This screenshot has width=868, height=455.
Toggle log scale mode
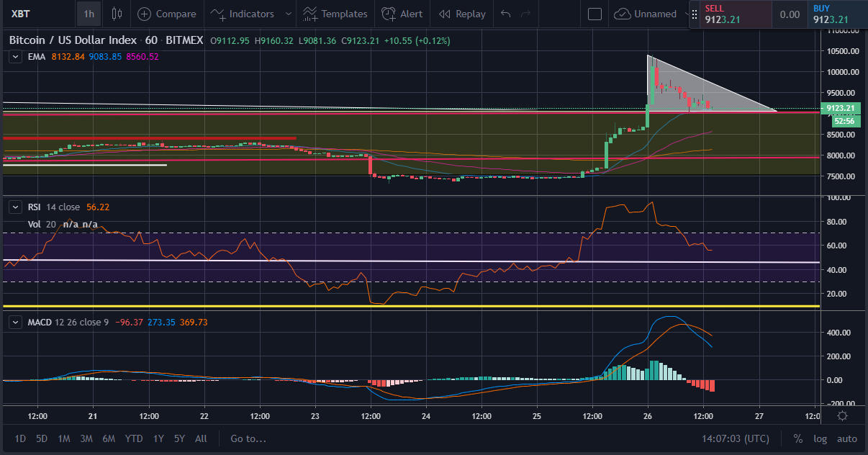[x=820, y=438]
